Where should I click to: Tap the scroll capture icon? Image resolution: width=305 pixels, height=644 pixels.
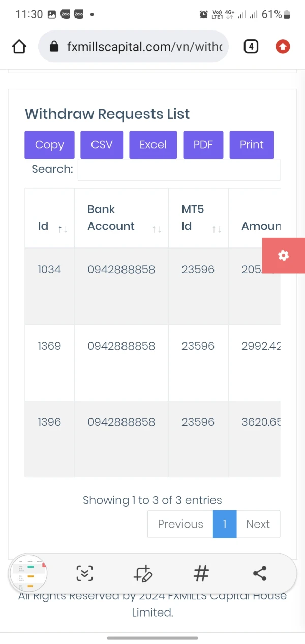85,574
